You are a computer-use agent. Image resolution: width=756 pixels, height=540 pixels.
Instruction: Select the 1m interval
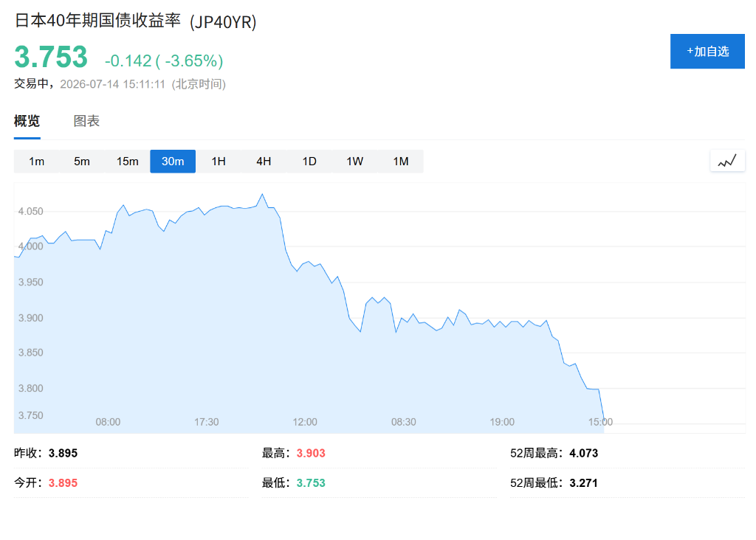point(37,162)
